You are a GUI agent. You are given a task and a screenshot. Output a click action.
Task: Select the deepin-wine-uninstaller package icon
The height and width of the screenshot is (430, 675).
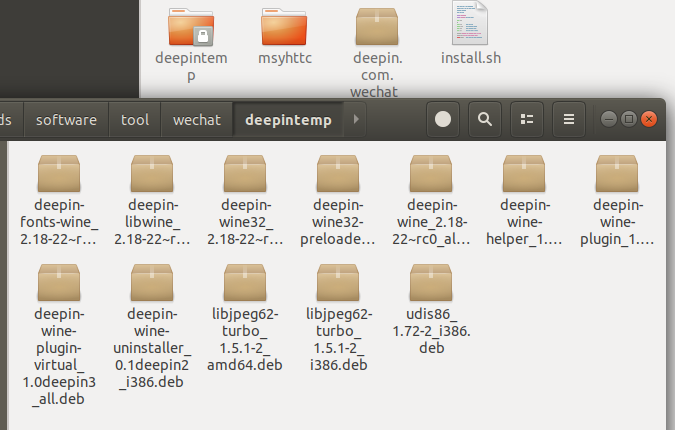tap(152, 282)
